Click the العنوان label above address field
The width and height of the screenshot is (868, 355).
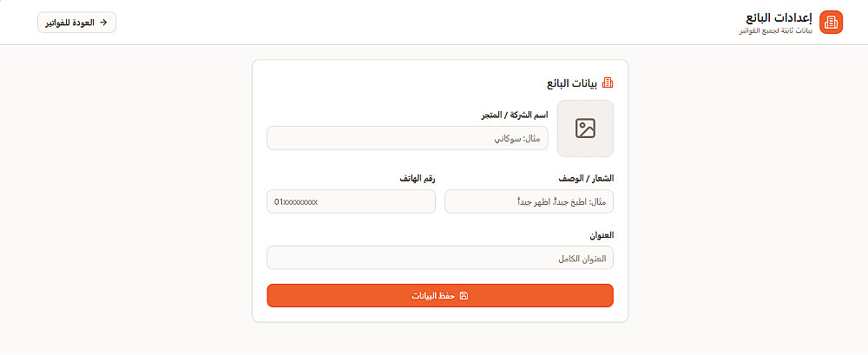pos(602,234)
